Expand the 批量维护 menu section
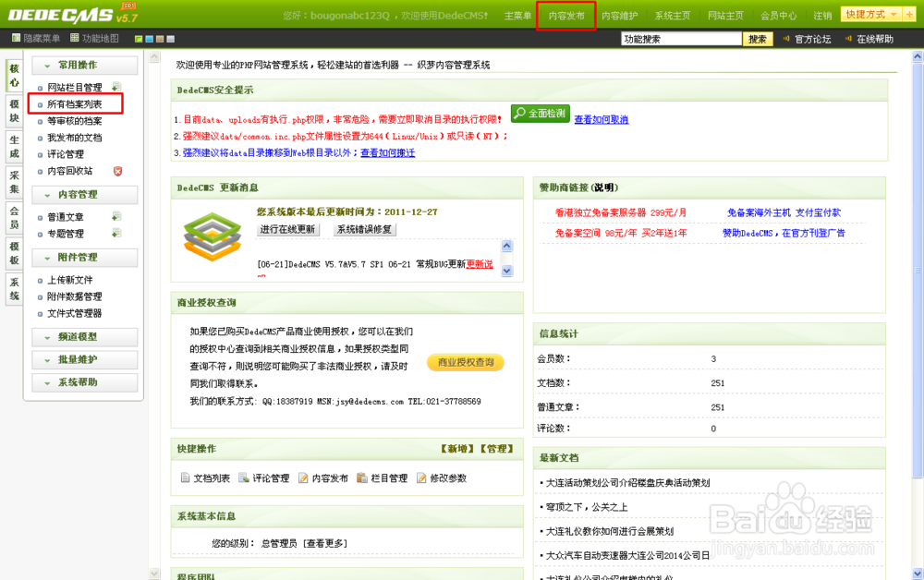Screen dimensions: 924x580 85,360
